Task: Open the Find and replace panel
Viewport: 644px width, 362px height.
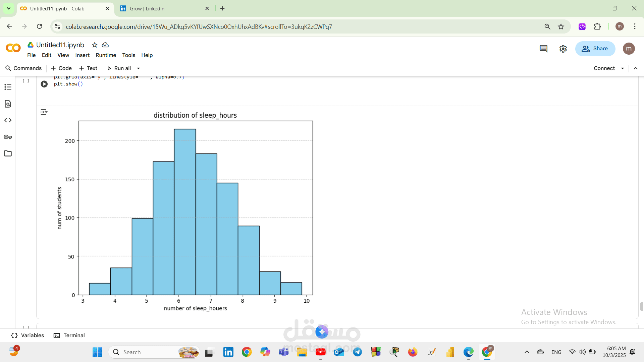Action: point(8,104)
